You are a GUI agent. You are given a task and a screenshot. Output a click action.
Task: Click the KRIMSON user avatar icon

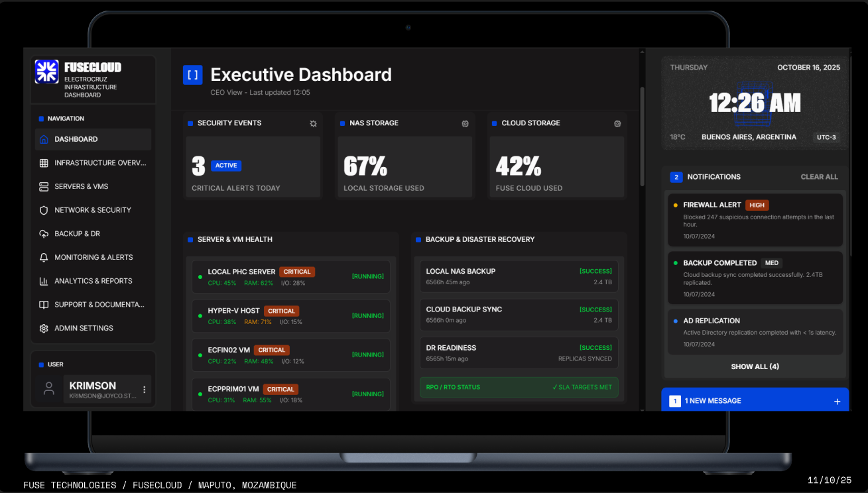(x=49, y=388)
